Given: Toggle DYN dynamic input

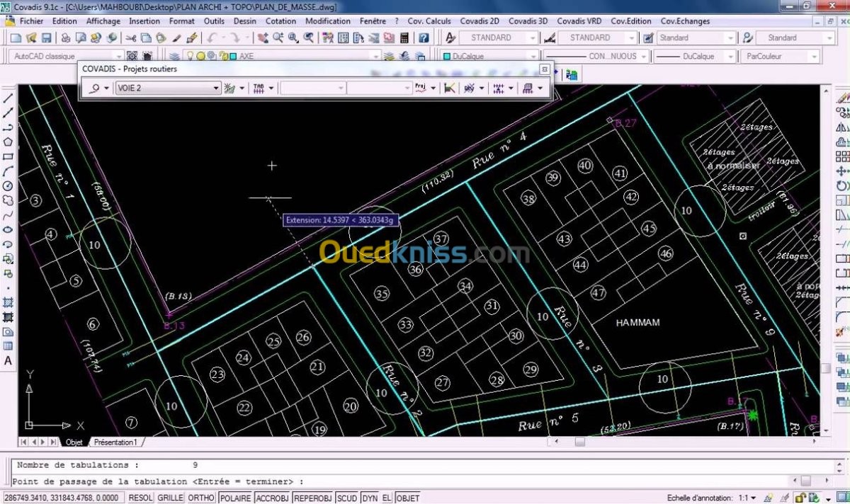Looking at the screenshot, I should [x=370, y=498].
